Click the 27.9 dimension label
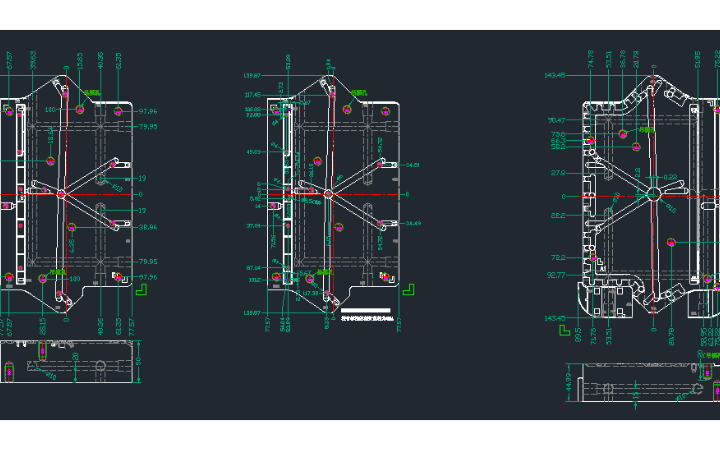The image size is (720, 450). tap(558, 173)
